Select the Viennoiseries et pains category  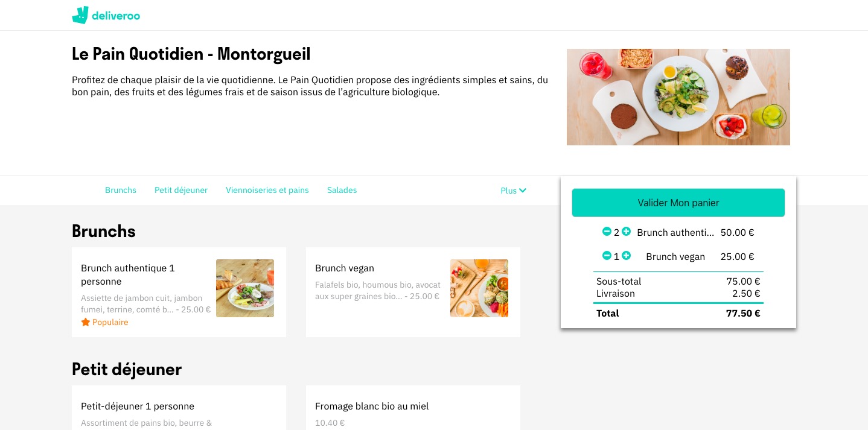[x=267, y=190]
